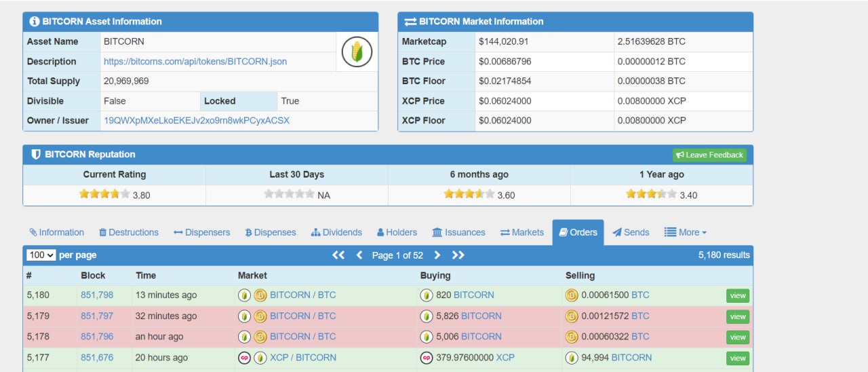Screen dimensions: 868x372
Task: Click XCP icon in order 5,177 Market cell
Action: [x=244, y=358]
